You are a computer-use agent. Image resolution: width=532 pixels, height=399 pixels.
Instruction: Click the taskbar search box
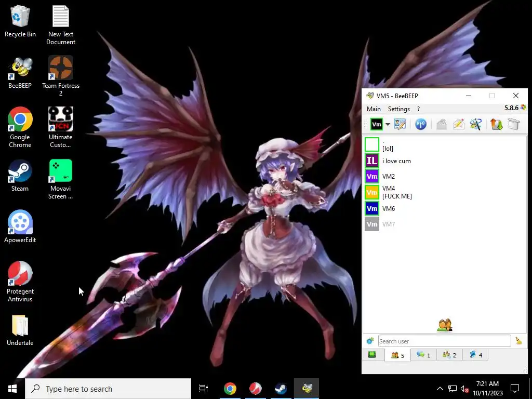[x=108, y=389]
